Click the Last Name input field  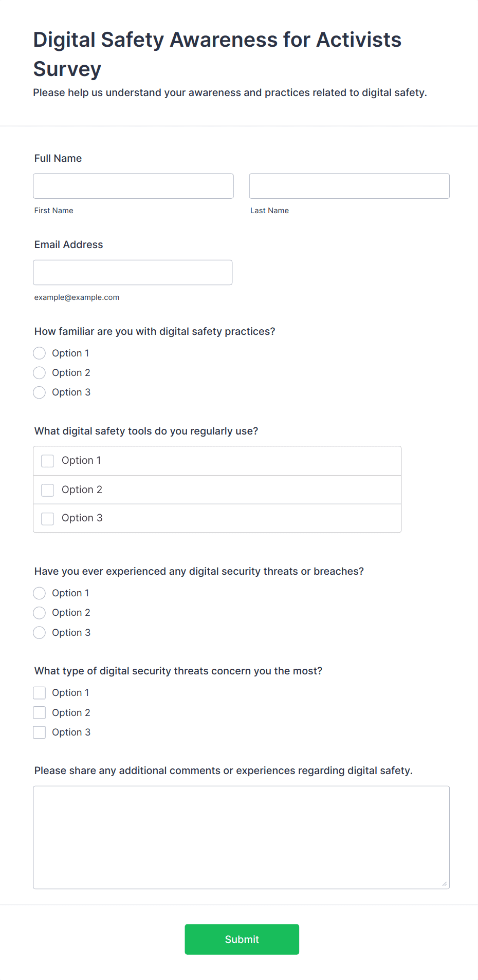(x=348, y=186)
